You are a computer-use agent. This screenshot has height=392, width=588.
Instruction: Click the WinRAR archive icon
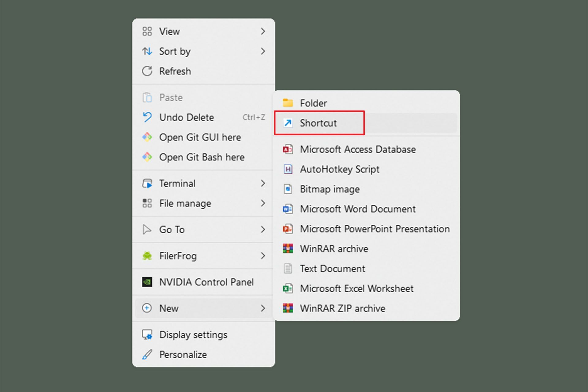tap(288, 249)
